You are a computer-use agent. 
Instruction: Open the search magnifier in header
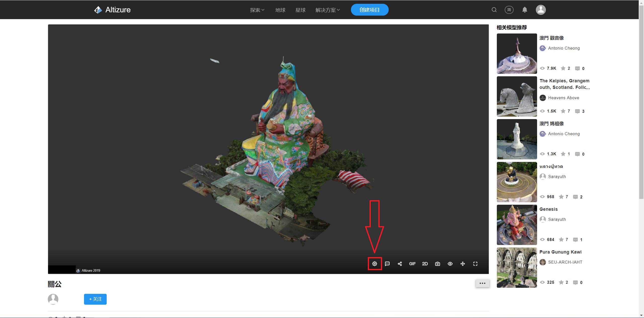pos(494,10)
